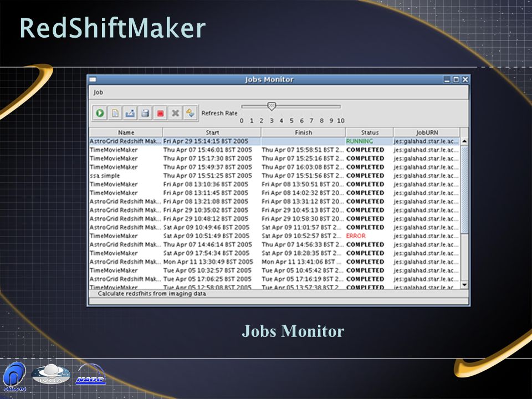
Task: Sort table by Finish column header
Action: (303, 132)
